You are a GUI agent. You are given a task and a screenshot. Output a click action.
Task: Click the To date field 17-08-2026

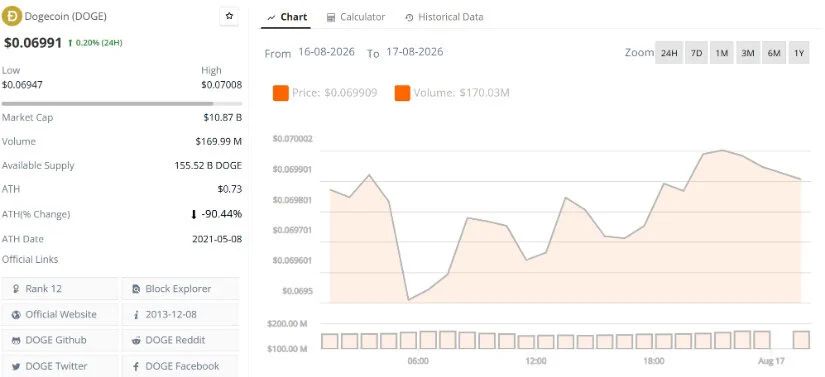pos(415,52)
